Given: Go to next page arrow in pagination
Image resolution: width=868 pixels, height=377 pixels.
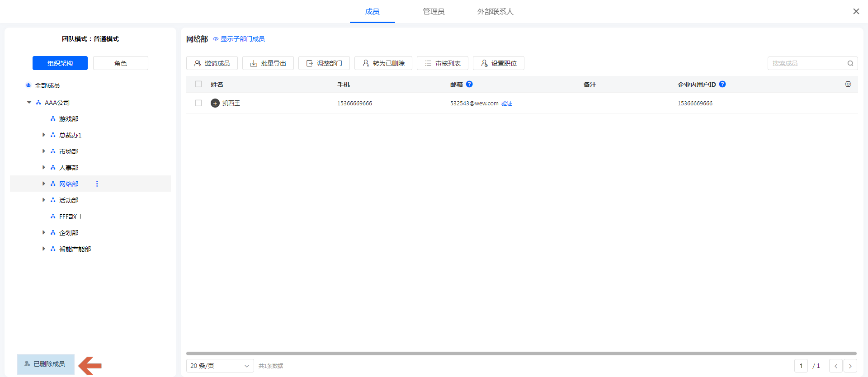Looking at the screenshot, I should tap(850, 366).
